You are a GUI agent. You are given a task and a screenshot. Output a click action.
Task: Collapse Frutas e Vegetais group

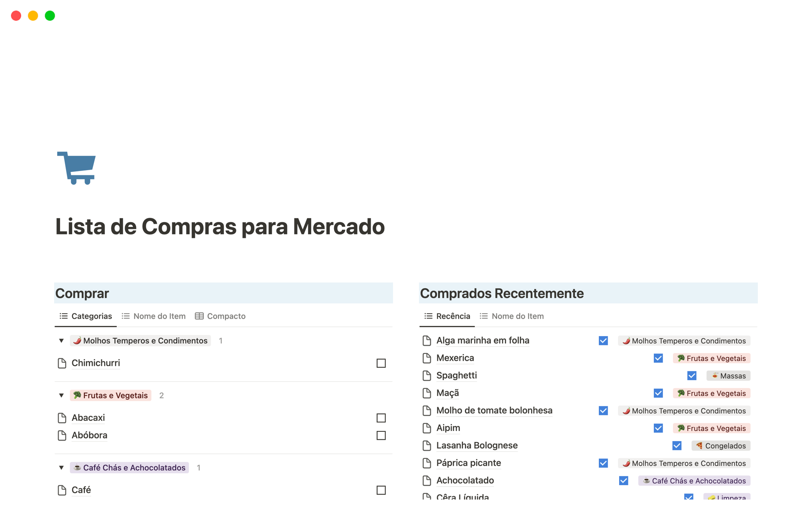click(x=61, y=395)
